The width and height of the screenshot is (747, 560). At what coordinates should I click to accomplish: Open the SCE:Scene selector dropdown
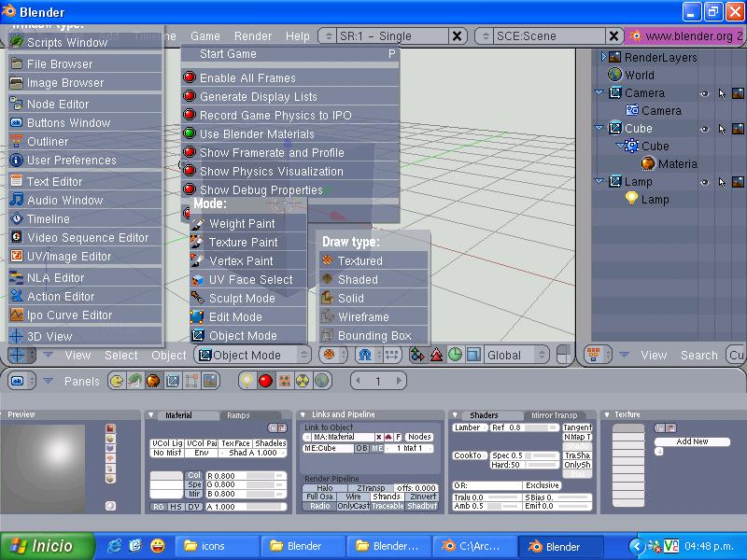(485, 36)
